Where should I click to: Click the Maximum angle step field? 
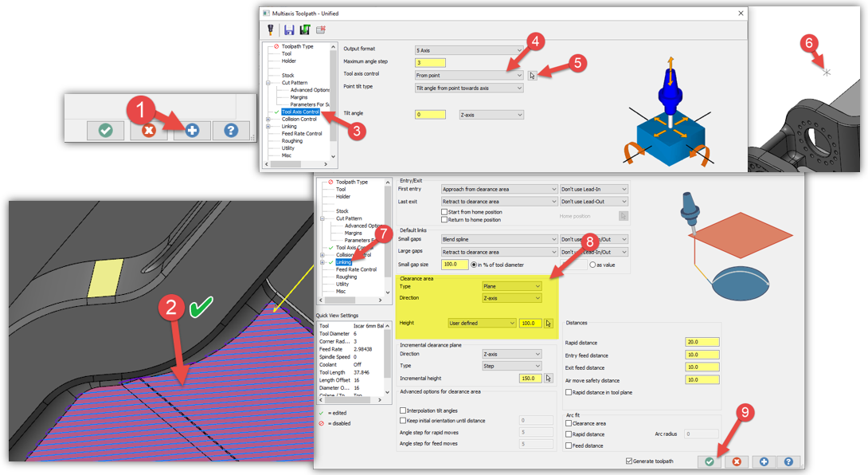pos(430,63)
